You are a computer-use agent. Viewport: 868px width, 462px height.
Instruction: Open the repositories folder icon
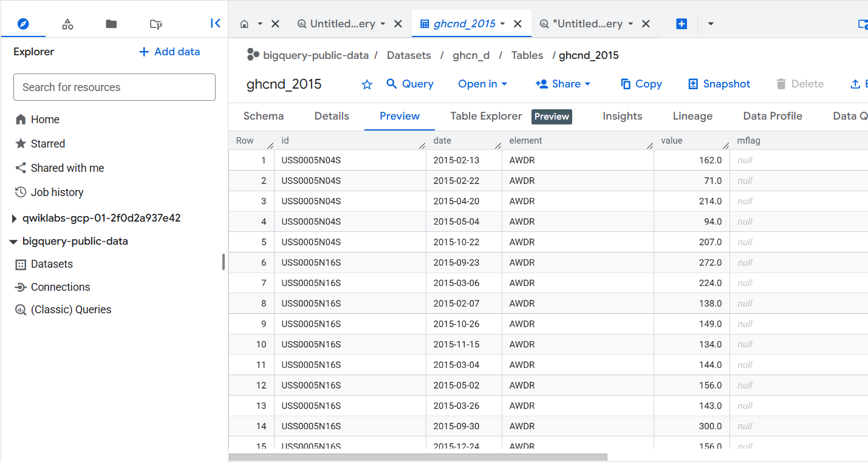pyautogui.click(x=155, y=24)
